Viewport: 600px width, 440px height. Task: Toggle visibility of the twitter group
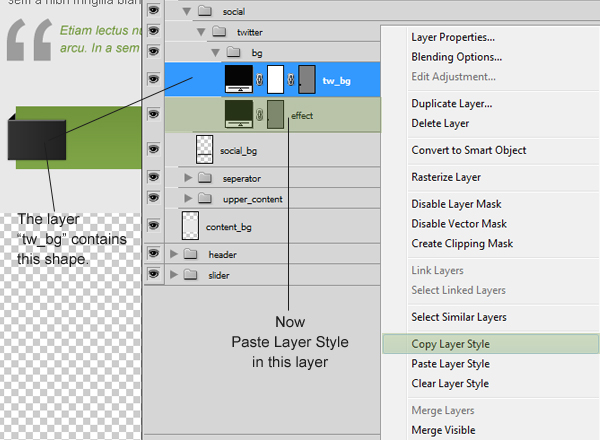(153, 30)
